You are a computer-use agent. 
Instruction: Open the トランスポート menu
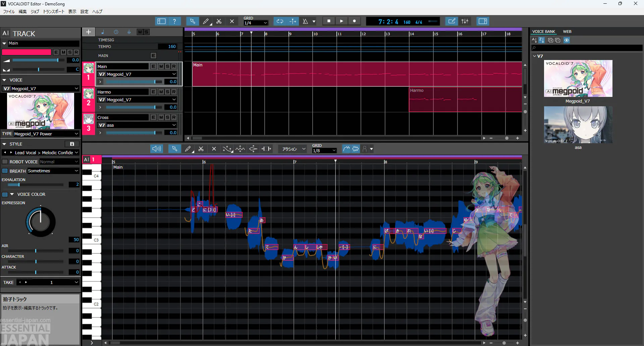click(54, 11)
